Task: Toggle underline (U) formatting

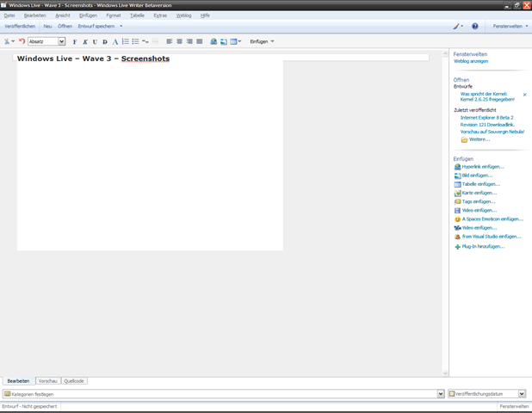Action: [x=95, y=41]
